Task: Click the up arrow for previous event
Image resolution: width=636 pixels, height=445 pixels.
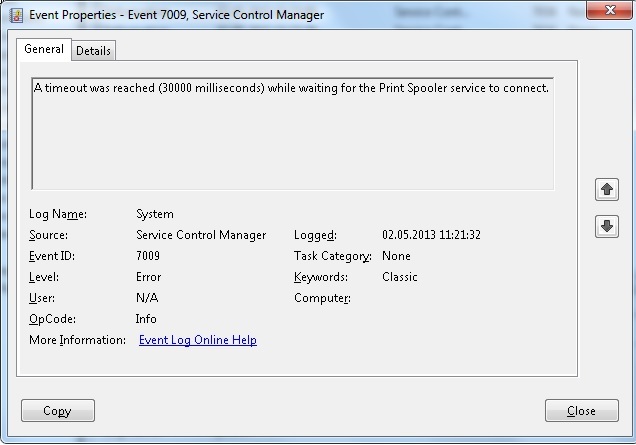Action: 606,189
